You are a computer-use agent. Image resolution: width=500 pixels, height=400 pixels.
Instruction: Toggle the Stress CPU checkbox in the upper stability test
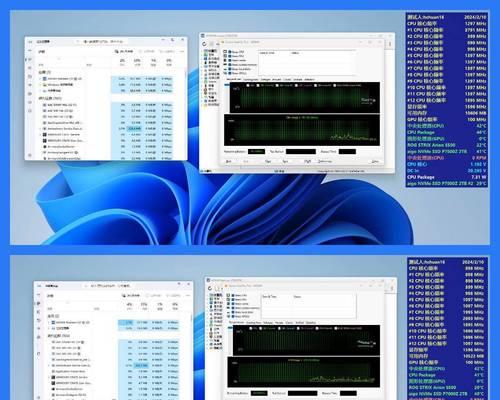(x=225, y=52)
